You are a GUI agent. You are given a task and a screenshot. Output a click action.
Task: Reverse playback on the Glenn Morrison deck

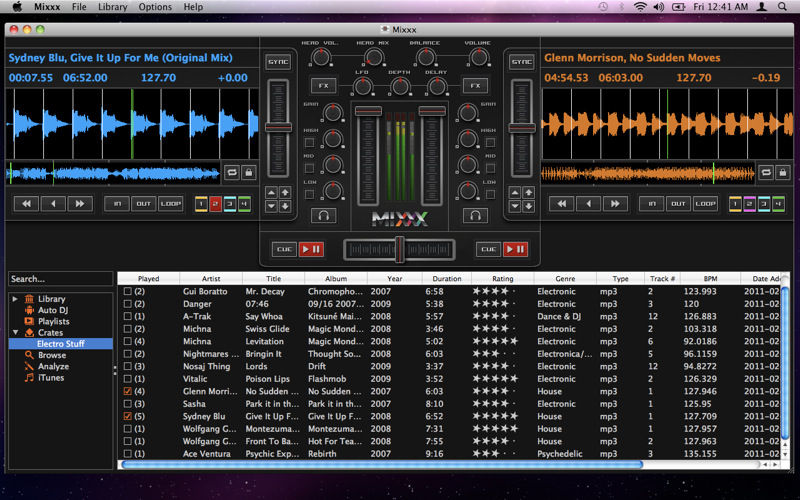(588, 204)
